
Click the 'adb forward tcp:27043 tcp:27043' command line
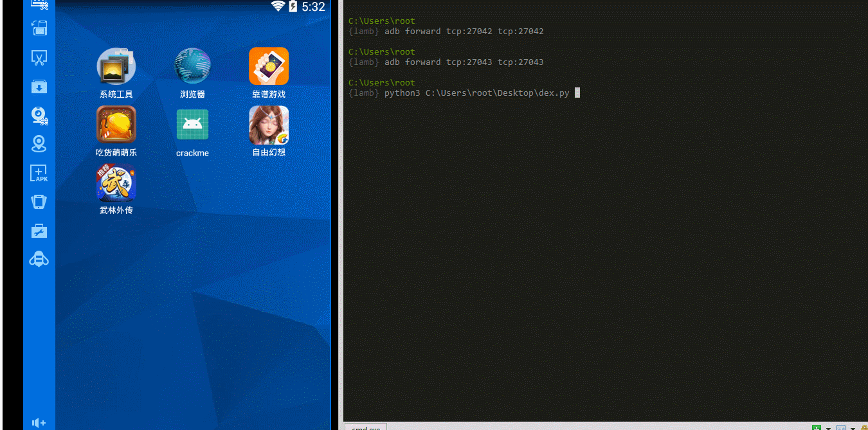pos(464,62)
